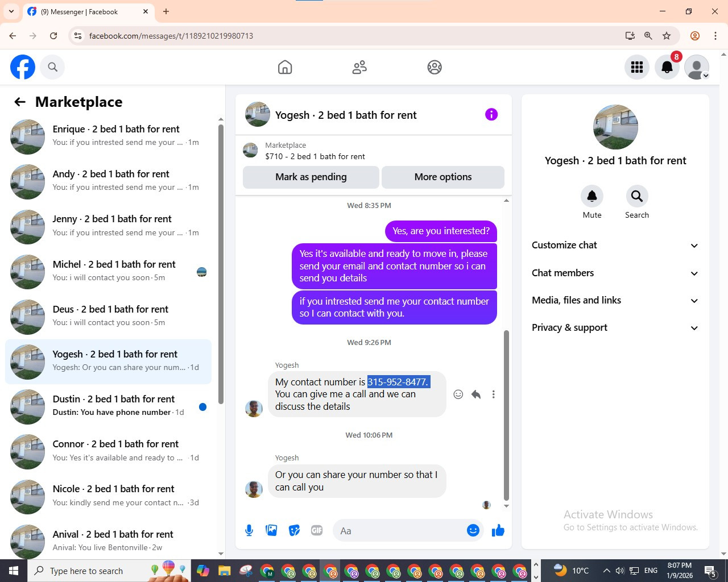Expand Chat members section

[615, 273]
